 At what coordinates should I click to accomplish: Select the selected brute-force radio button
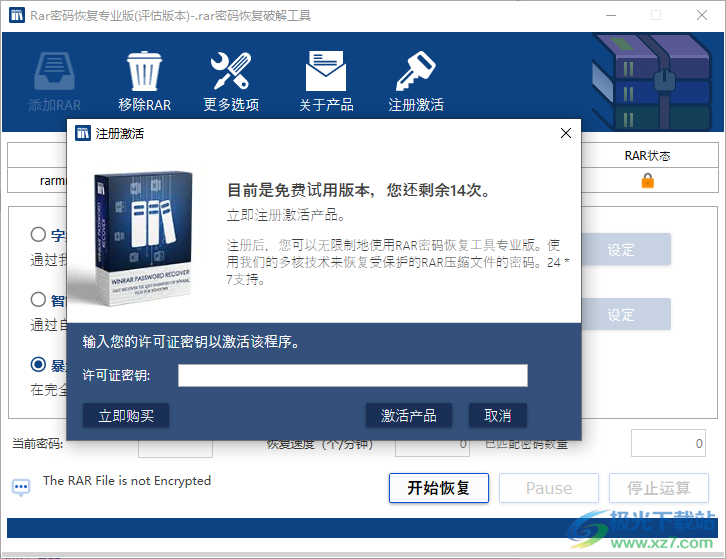(x=38, y=364)
